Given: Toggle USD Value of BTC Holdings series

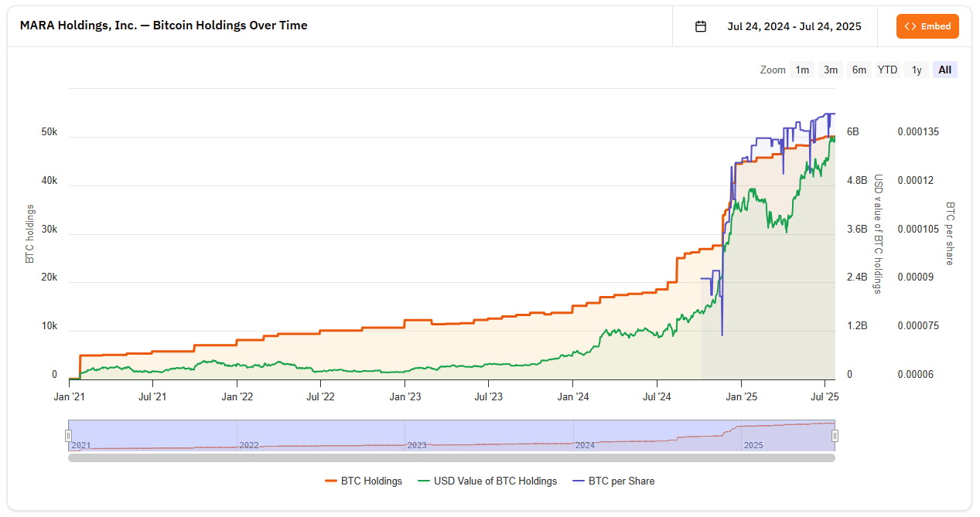Looking at the screenshot, I should pyautogui.click(x=487, y=481).
